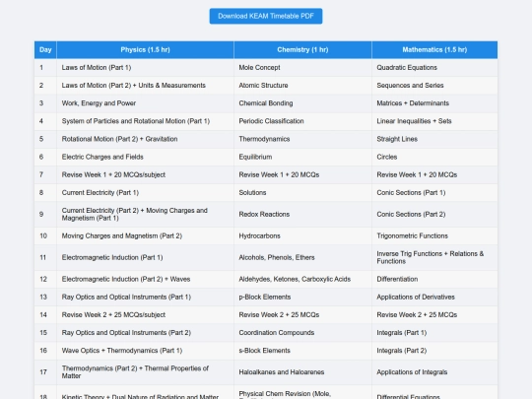Click the 'Equilibrium' cell
Image resolution: width=532 pixels, height=399 pixels.
click(x=302, y=157)
